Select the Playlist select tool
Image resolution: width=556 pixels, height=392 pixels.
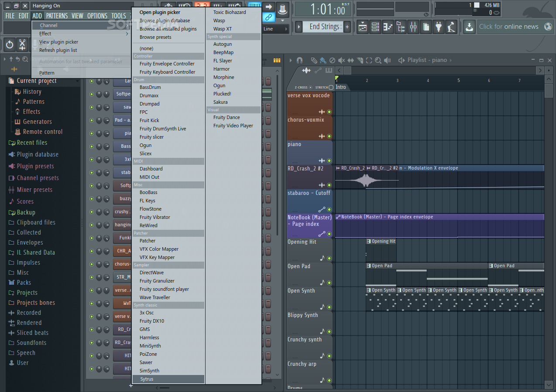pos(369,60)
